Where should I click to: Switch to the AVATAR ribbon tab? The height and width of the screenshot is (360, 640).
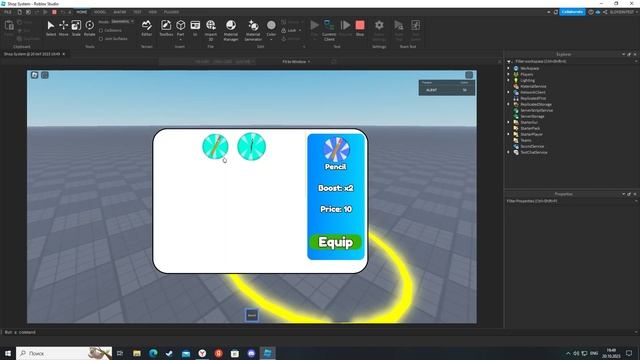[120, 12]
